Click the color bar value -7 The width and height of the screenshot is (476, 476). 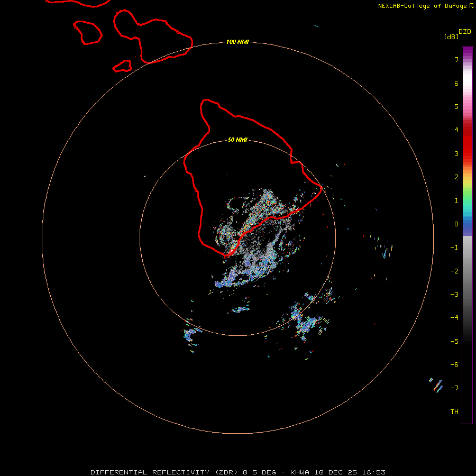[454, 388]
